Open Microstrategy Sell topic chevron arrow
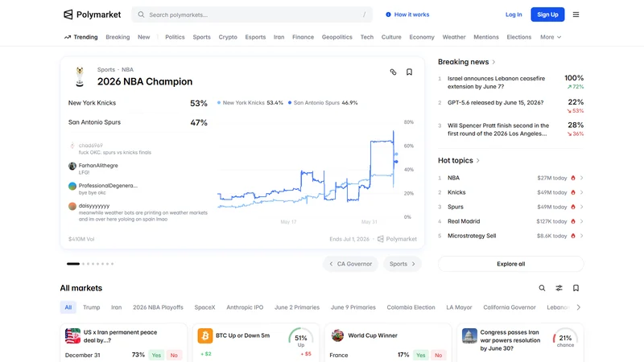Viewport: 644px width, 362px height. 581,236
